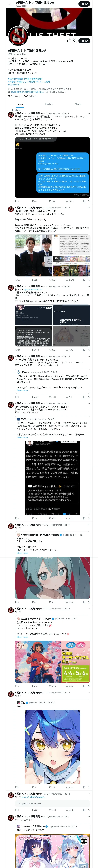Open the profile search magnifier icon
98x868 pixels.
click(x=75, y=41)
